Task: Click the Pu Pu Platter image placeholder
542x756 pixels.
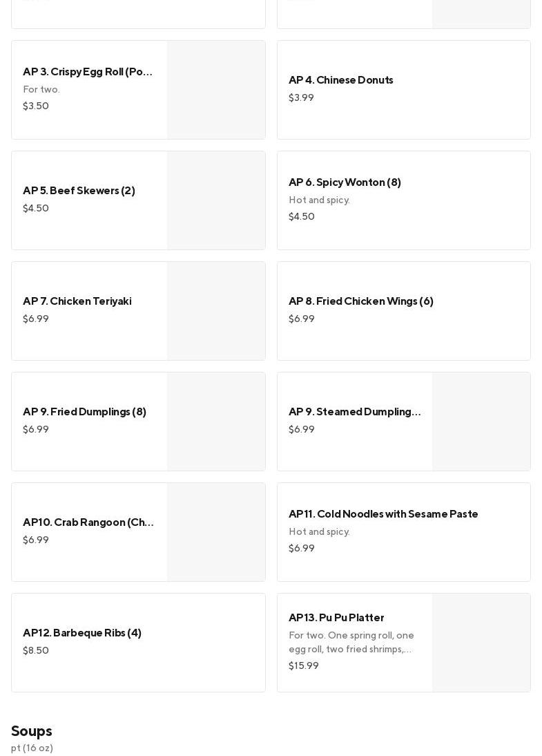Action: pos(481,643)
